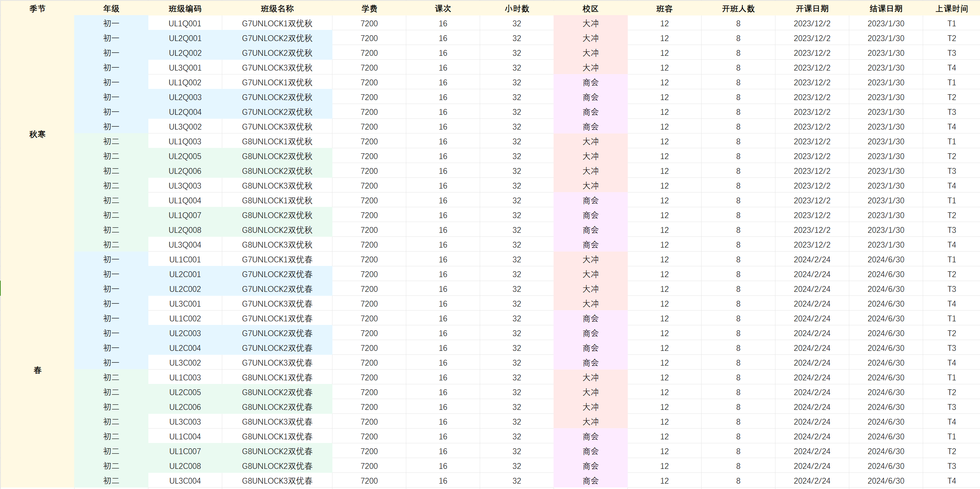Select the 班级名称 column header
This screenshot has height=489, width=980.
(277, 8)
